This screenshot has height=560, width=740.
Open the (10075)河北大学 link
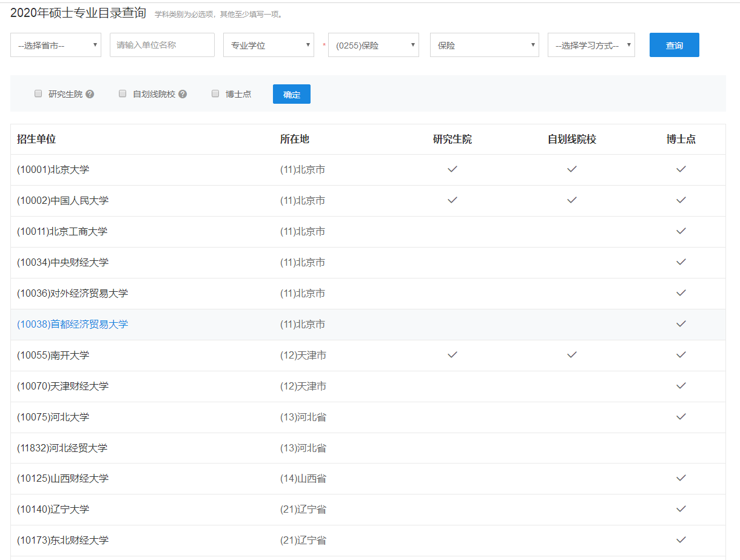(53, 417)
